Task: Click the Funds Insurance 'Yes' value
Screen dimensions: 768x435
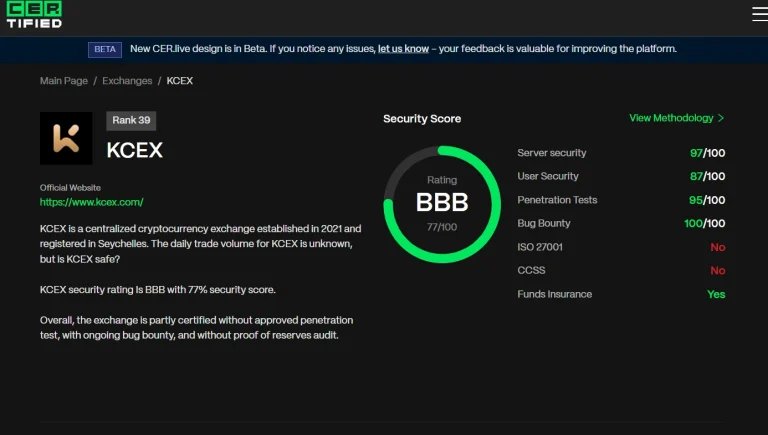Action: (716, 294)
